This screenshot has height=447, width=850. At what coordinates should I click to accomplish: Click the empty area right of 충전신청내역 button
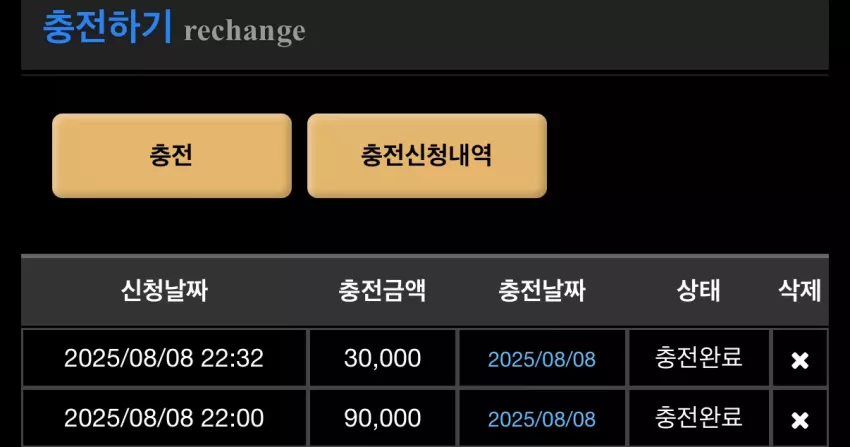(687, 156)
